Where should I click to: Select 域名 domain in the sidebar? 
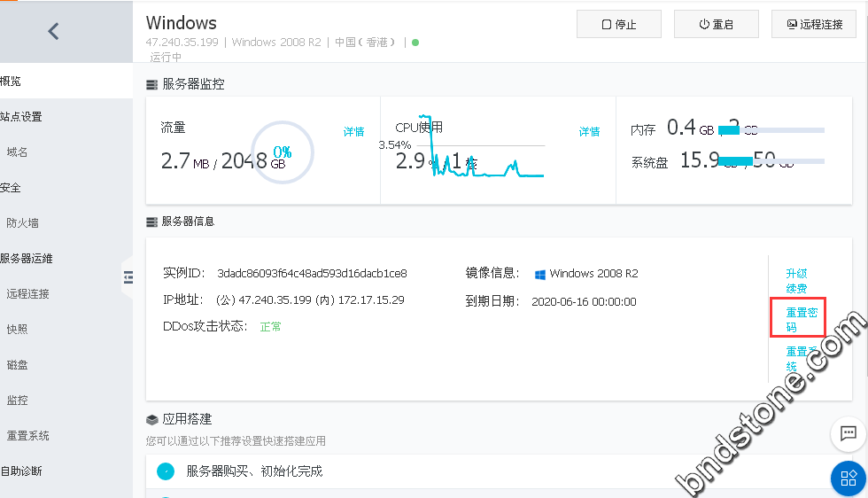(x=18, y=152)
